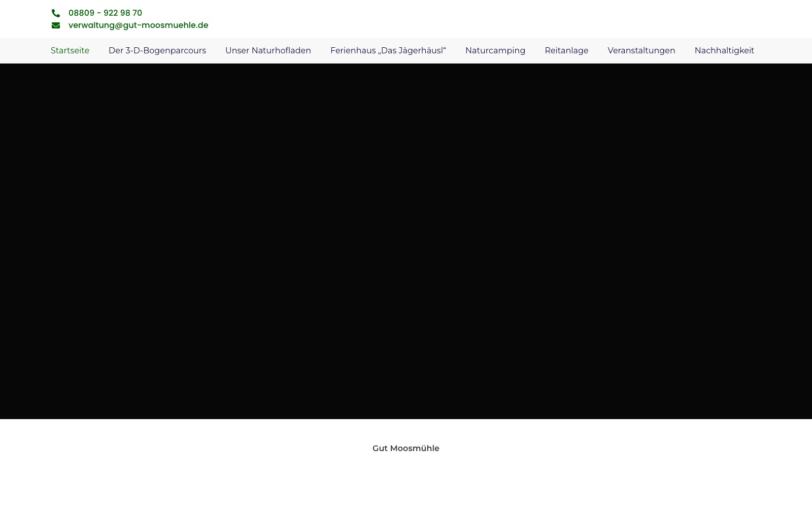Click the Gut Moosmühle footer heading
This screenshot has width=812, height=508.
click(405, 448)
